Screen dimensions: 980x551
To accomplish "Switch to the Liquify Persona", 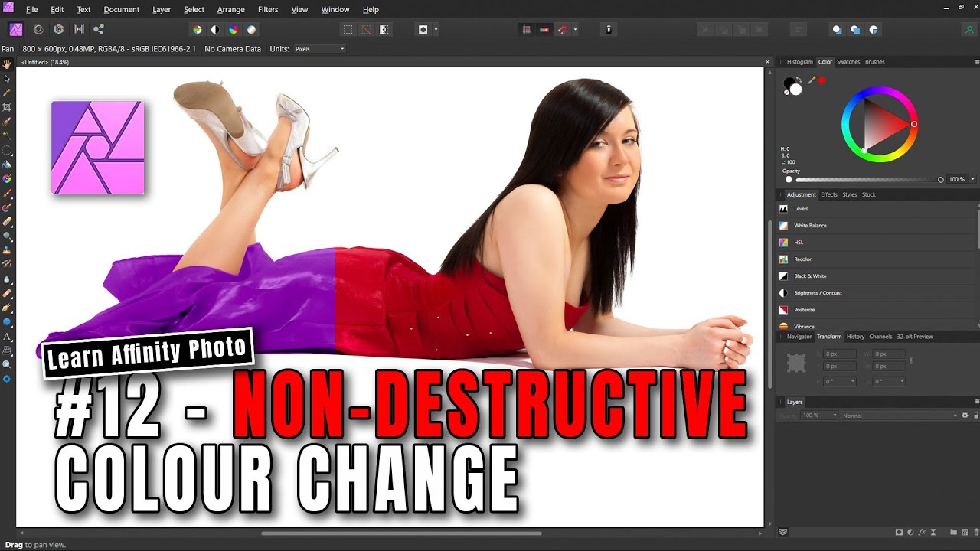I will (38, 29).
